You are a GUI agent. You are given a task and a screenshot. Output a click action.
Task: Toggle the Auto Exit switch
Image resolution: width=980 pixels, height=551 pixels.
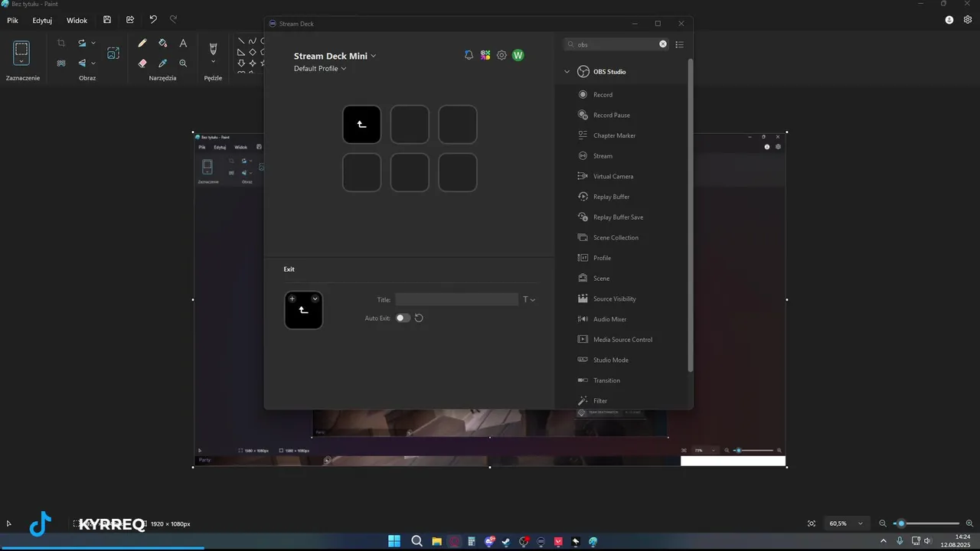[403, 318]
